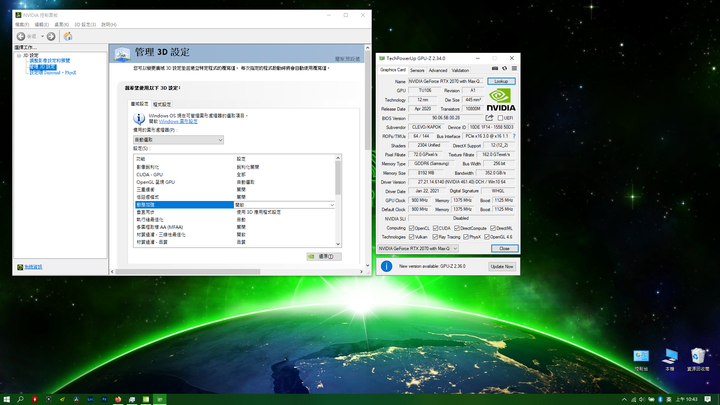Open the GPU selection dropdown in GPU-Z
Viewport: 720px width, 405px height.
418,248
